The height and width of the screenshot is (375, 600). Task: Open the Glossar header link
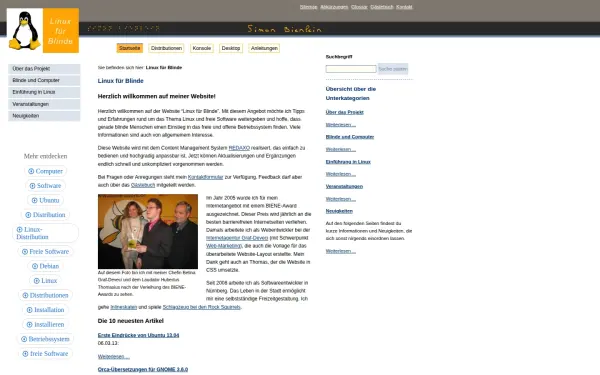pos(359,7)
